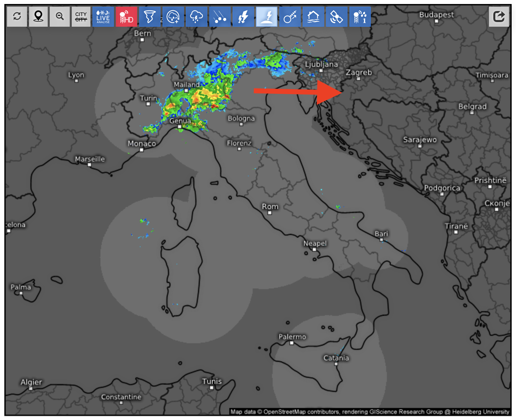
Task: Select the radar tower info icon
Action: [360, 16]
